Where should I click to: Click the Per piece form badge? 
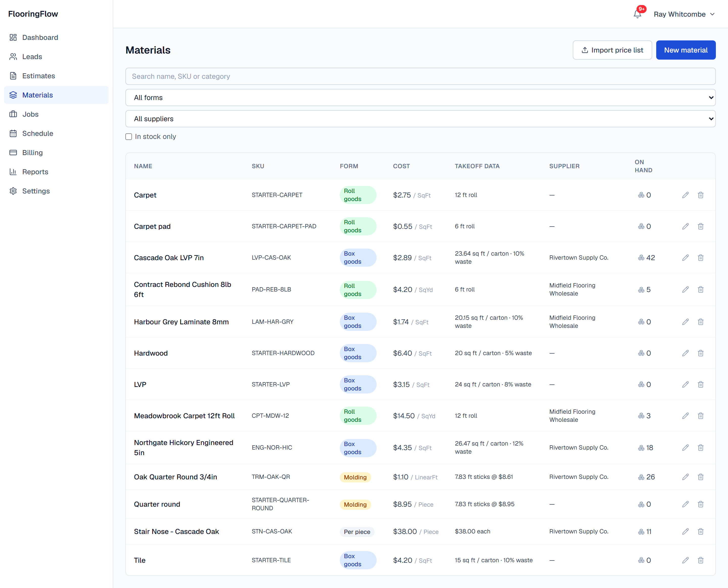point(357,532)
